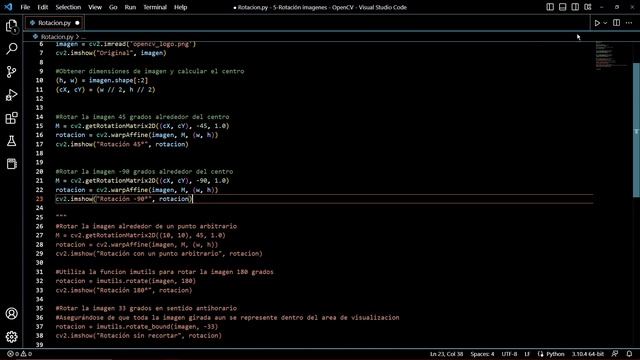Click code line cv2.imshow("Original", imagen)
Viewport: 640px width, 360px height.
pyautogui.click(x=111, y=53)
